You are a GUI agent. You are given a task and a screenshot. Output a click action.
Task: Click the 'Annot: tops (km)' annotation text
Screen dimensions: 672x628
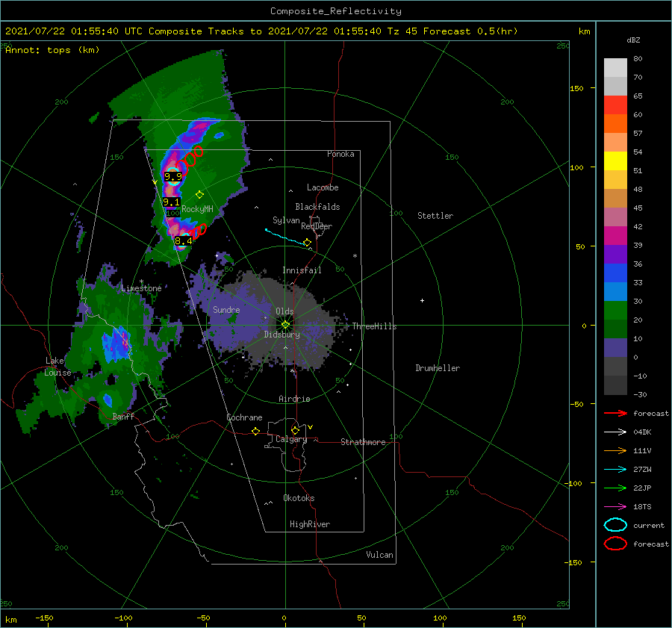point(52,50)
